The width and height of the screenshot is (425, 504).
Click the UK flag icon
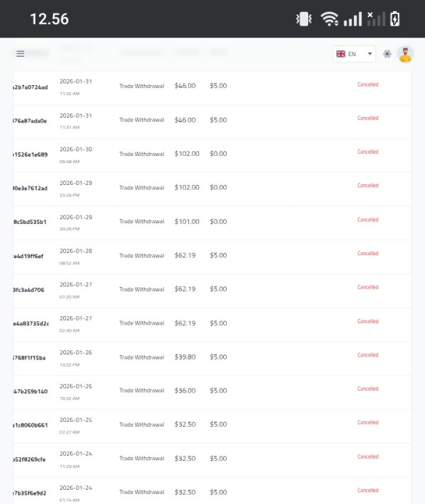pyautogui.click(x=341, y=54)
